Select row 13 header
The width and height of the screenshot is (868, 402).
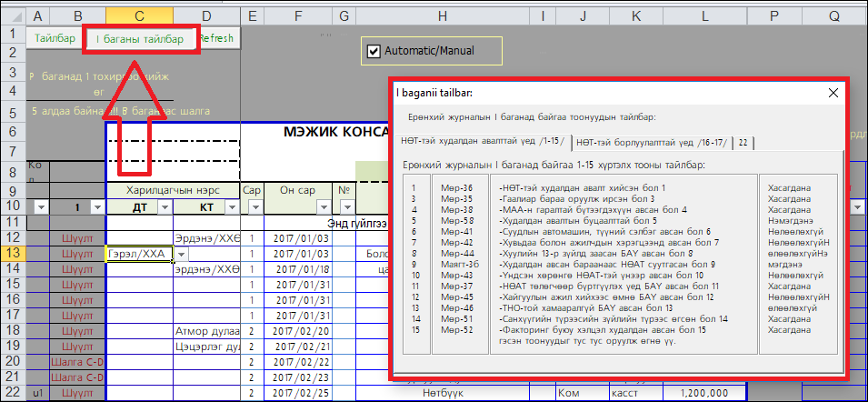[x=12, y=254]
